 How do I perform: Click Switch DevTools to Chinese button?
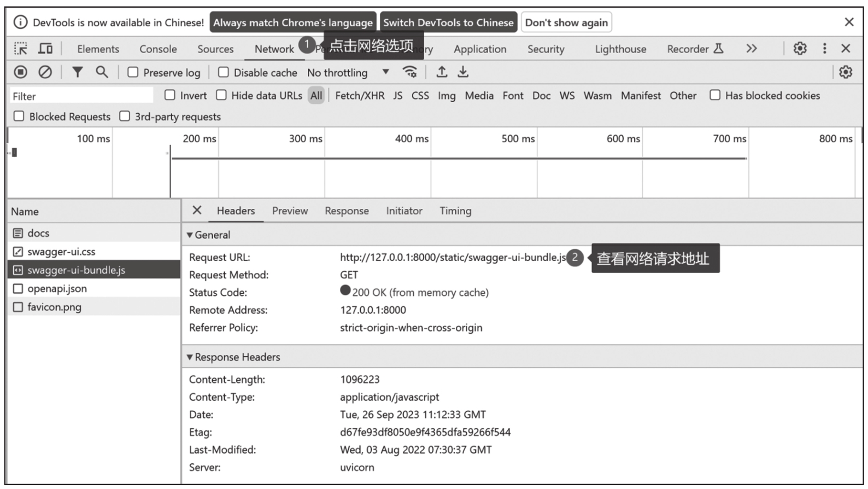(448, 22)
